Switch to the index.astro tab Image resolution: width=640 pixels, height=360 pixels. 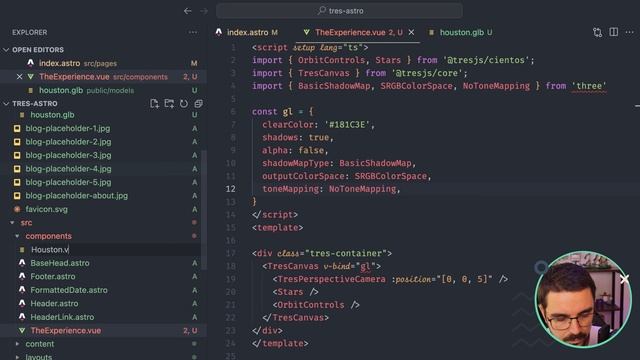click(x=247, y=32)
